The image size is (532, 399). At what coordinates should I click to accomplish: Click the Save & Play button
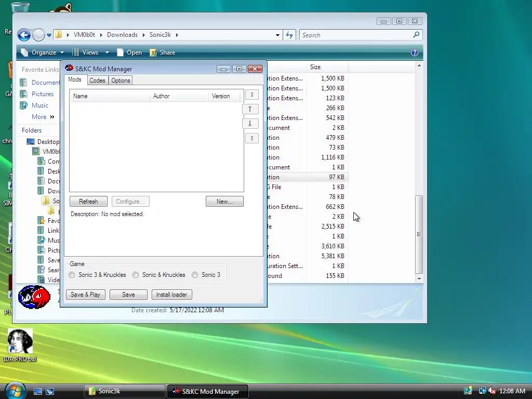86,295
